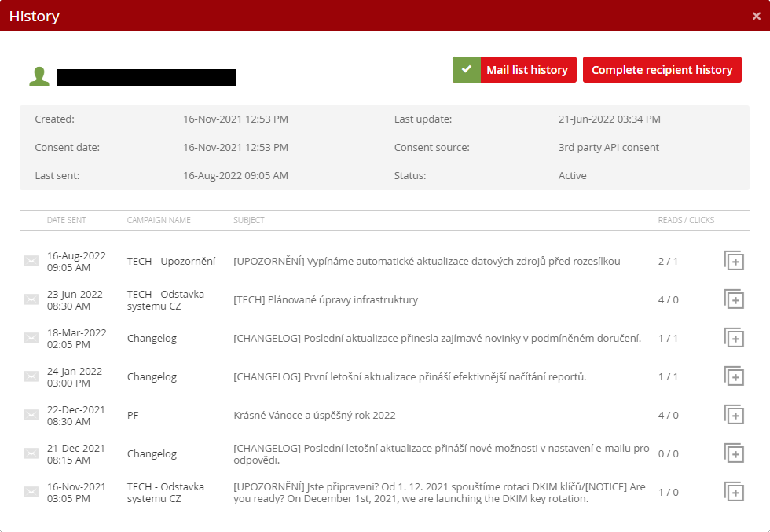Click the Last update value 21-Jun-2022 03:34 PM

pos(610,119)
